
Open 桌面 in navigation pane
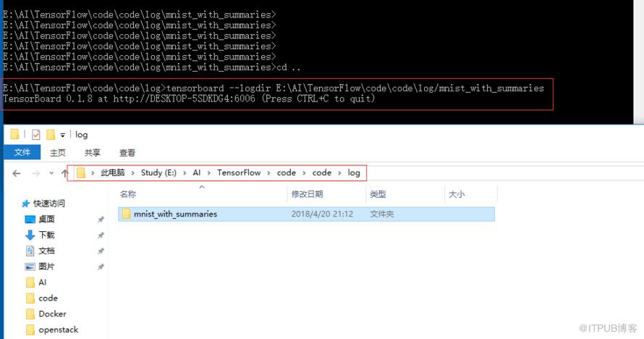[x=46, y=219]
